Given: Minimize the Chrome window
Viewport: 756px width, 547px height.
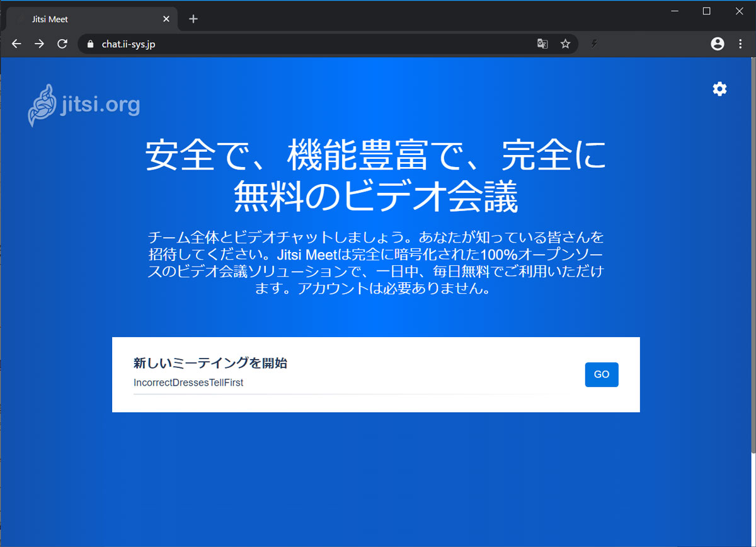Looking at the screenshot, I should (x=675, y=11).
